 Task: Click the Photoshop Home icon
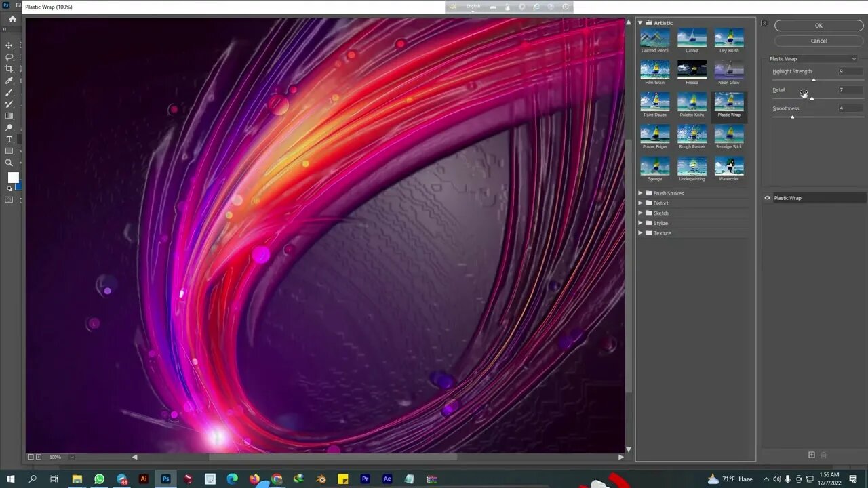click(x=12, y=20)
